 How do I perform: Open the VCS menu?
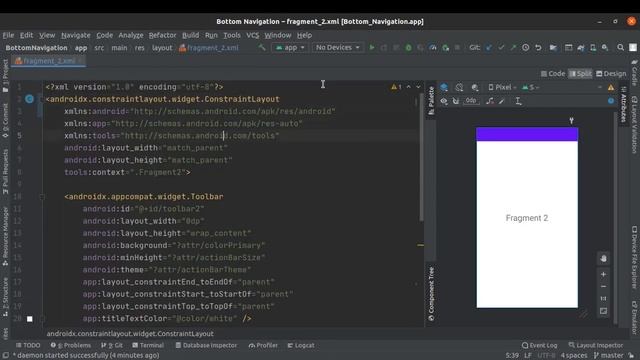253,35
